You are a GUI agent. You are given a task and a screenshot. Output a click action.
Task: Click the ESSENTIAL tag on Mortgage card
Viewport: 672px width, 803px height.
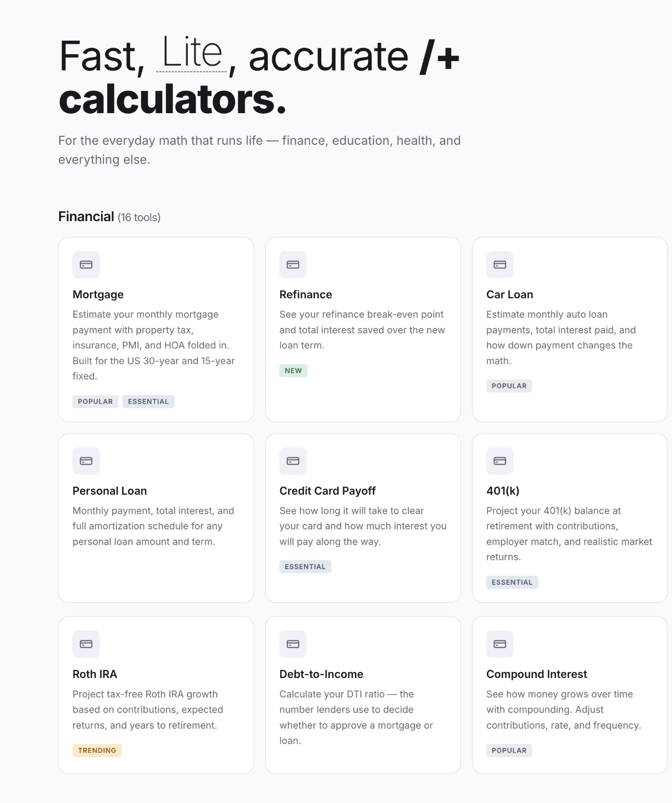click(149, 401)
